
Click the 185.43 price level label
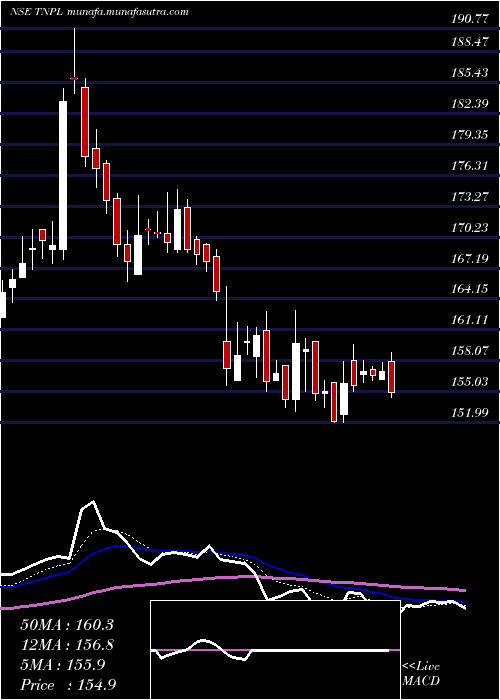click(x=470, y=73)
